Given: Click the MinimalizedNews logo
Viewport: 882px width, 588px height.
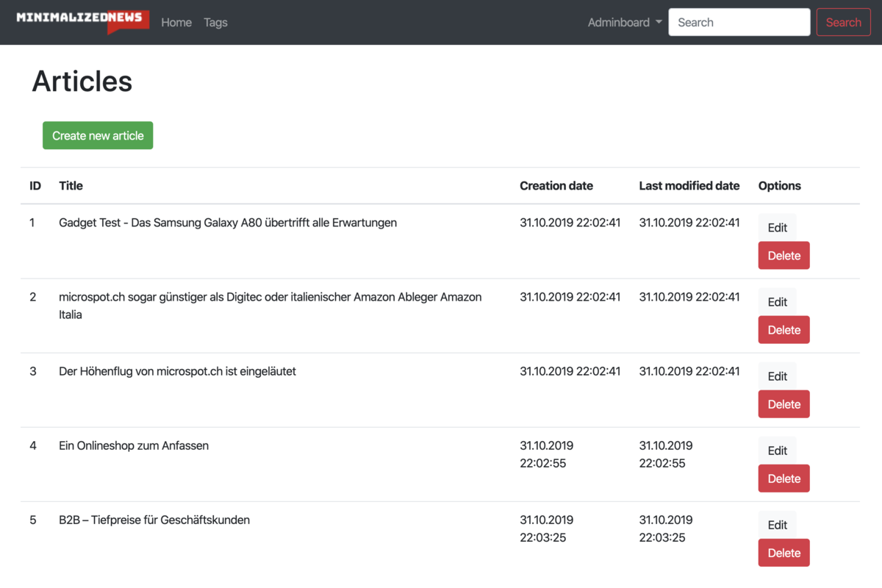Looking at the screenshot, I should tap(82, 21).
